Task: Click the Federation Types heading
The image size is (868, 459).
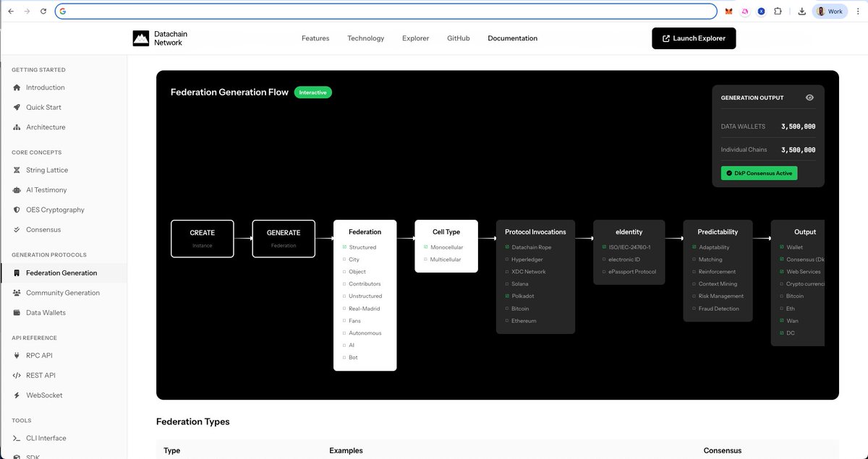Action: tap(193, 421)
